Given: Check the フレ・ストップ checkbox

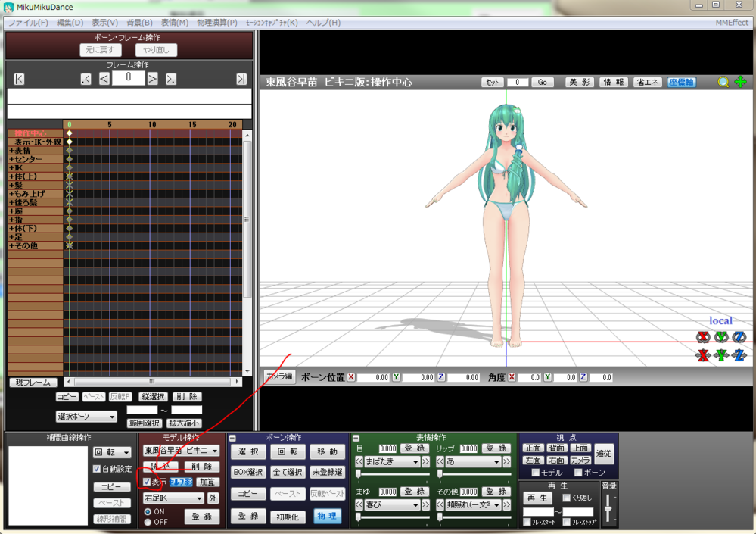Looking at the screenshot, I should tap(567, 522).
